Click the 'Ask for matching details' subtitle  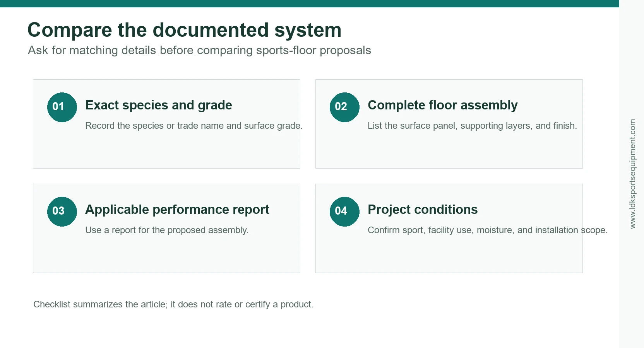click(199, 50)
